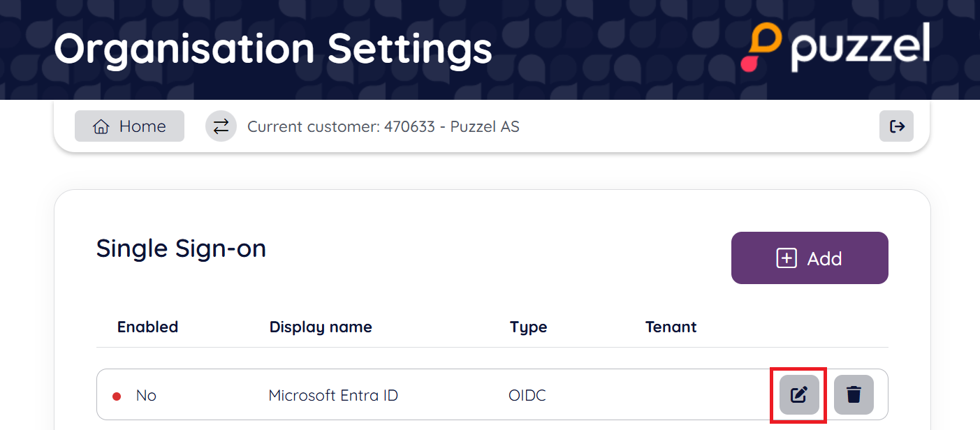This screenshot has height=430, width=980.
Task: Click the red disabled status dot
Action: 117,396
